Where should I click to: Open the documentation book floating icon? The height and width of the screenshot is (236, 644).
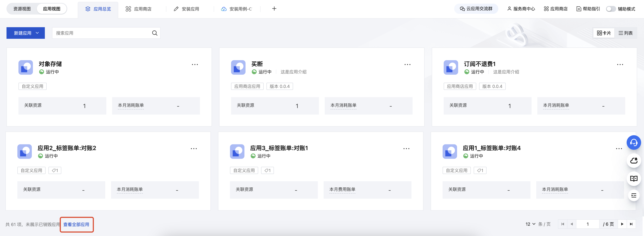tap(634, 178)
